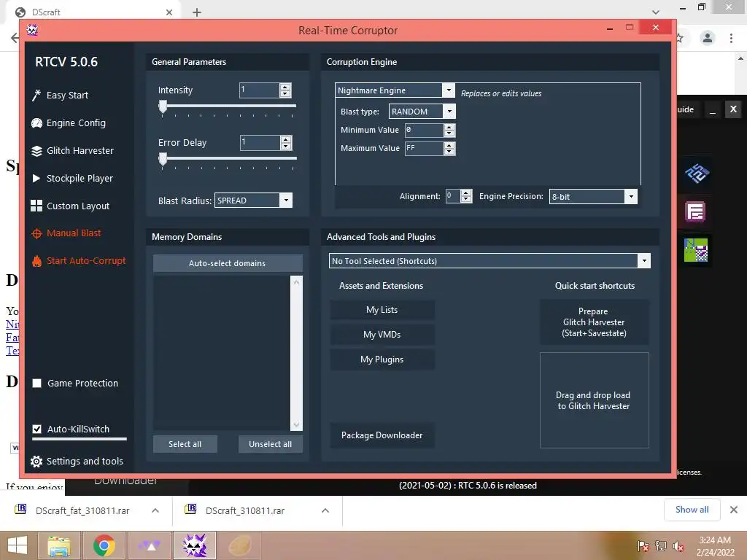Click the Custom Layout grid icon
Viewport: 747px width, 560px height.
point(36,206)
